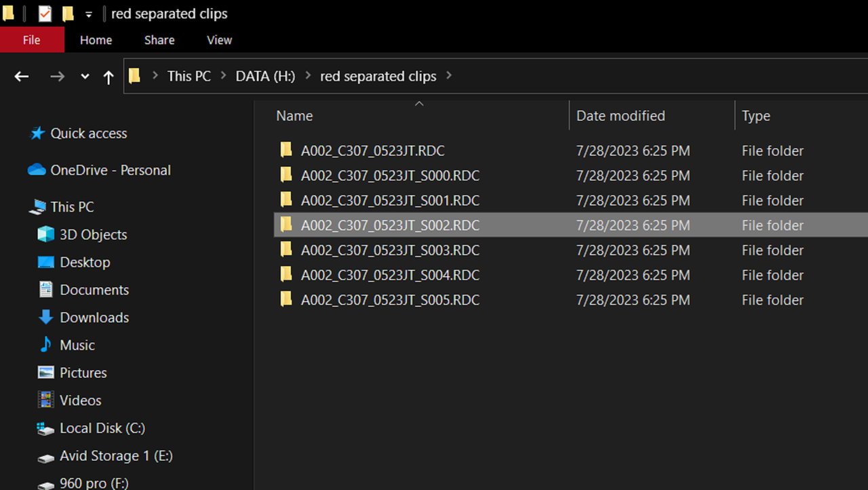Click the Quick access star icon
Screen dimensions: 868x490
(37, 133)
